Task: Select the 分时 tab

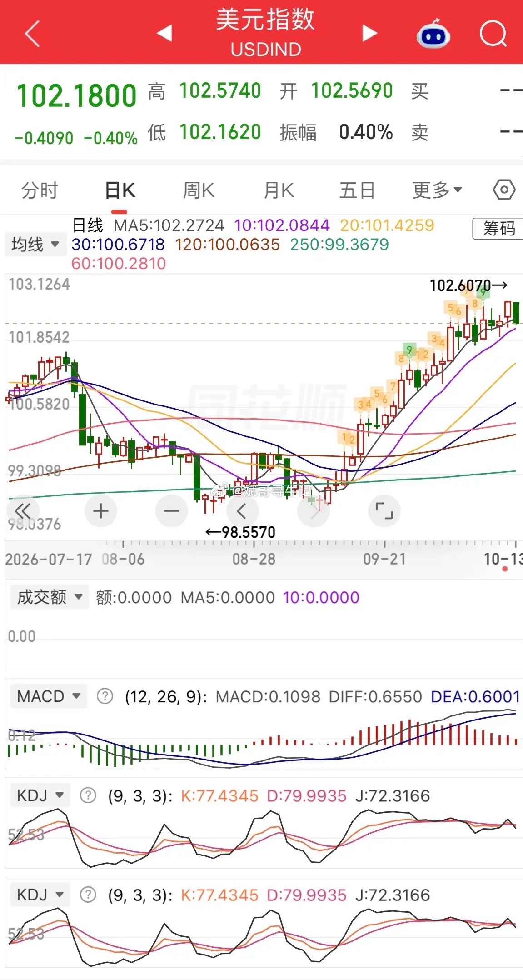Action: pos(40,190)
